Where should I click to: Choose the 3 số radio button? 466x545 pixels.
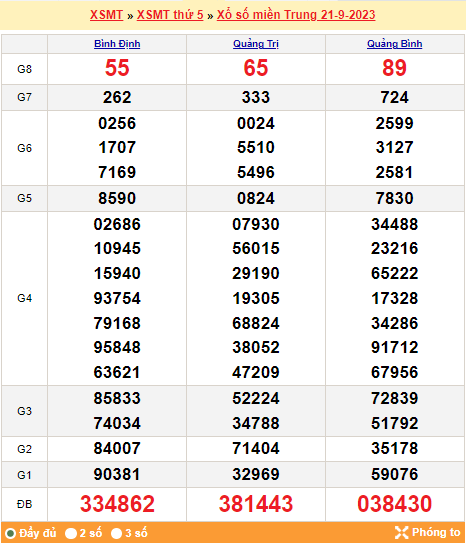point(116,533)
